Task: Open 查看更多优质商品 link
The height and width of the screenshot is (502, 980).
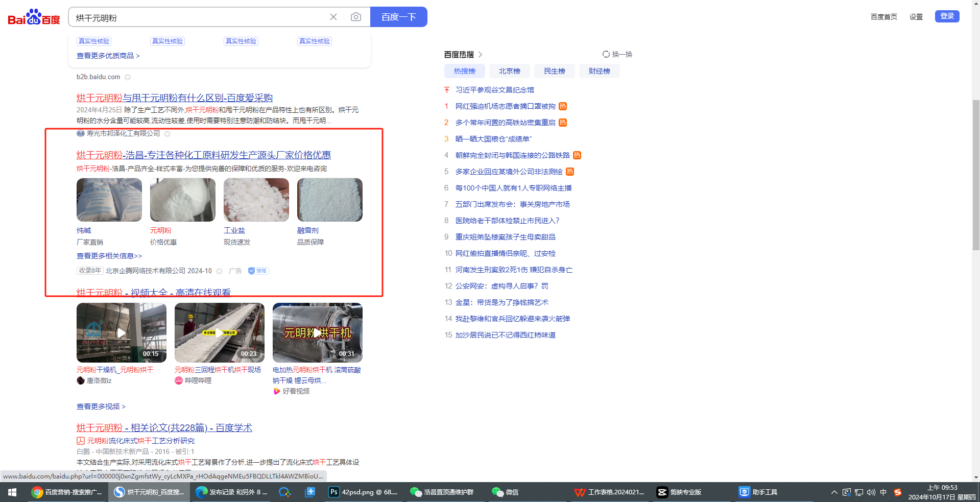Action: 108,56
